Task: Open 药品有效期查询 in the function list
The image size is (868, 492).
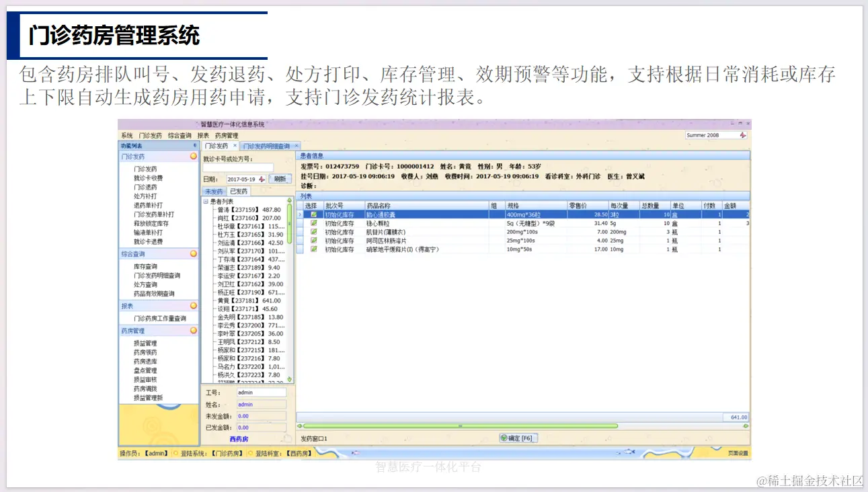Action: tap(154, 294)
